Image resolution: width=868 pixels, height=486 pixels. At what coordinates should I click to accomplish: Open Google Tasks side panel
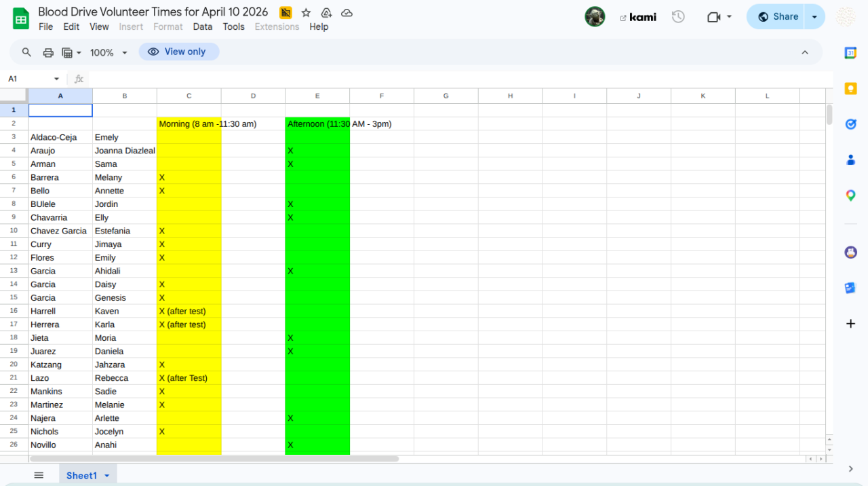tap(850, 124)
